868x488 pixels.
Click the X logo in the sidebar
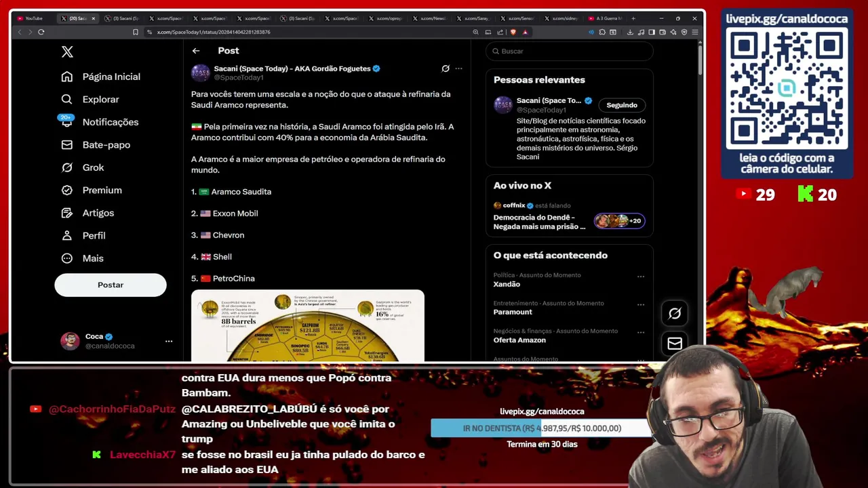click(67, 52)
